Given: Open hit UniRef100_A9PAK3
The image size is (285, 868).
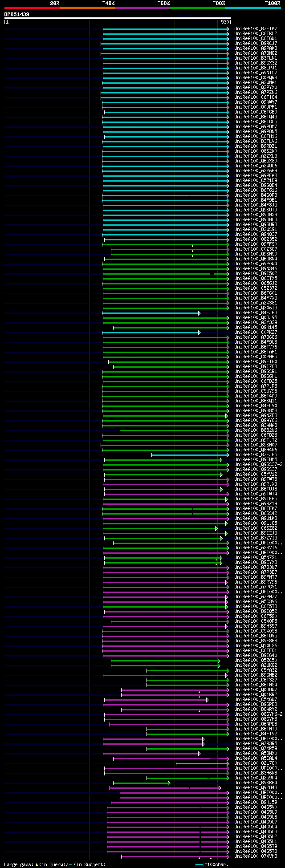Looking at the screenshot, I should 256,48.
